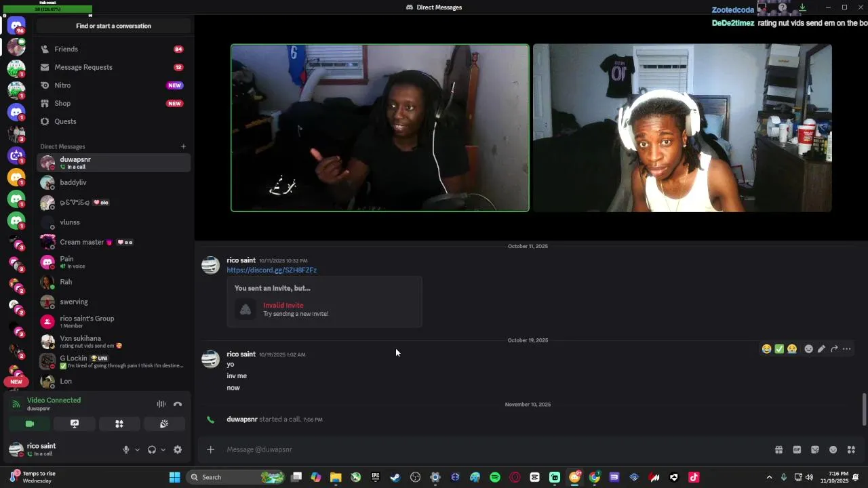The width and height of the screenshot is (868, 488).
Task: Open User Settings gear icon
Action: [x=178, y=449]
